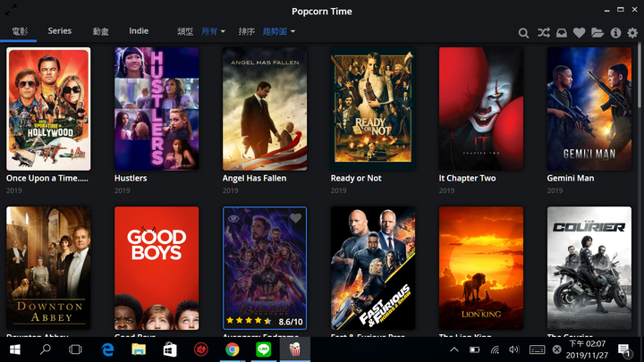Switch to Google Chrome on the taskbar
Screen dimensions: 644x362
pyautogui.click(x=232, y=349)
